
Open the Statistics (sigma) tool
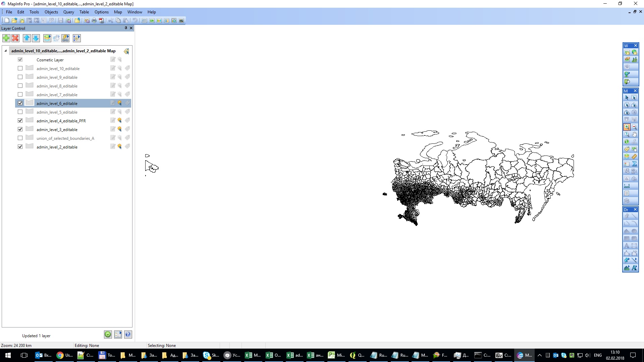coord(634,164)
